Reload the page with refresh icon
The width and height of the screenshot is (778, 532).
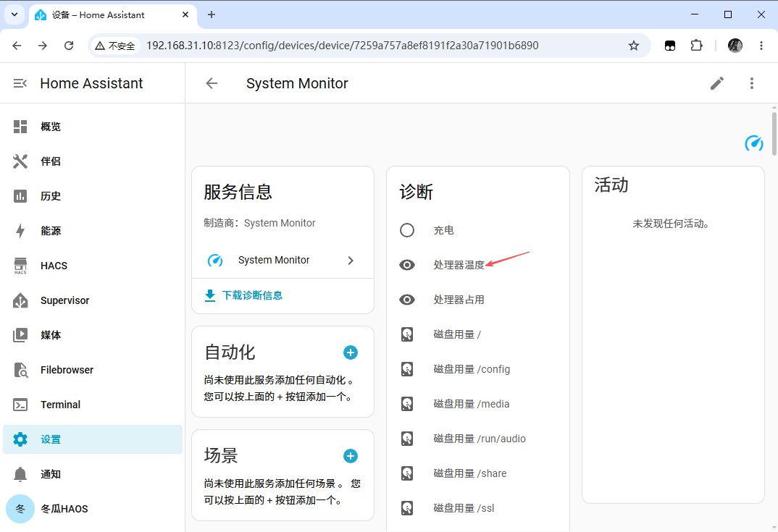point(69,46)
